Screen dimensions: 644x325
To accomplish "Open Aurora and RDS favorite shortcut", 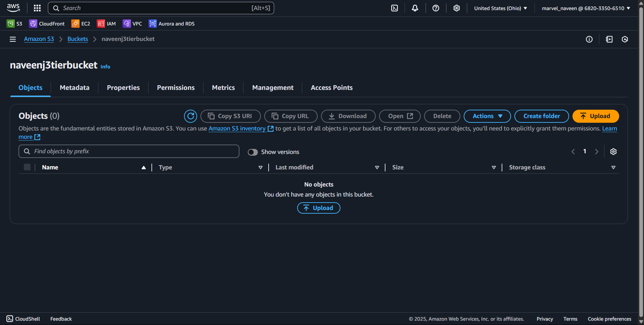I will [172, 23].
